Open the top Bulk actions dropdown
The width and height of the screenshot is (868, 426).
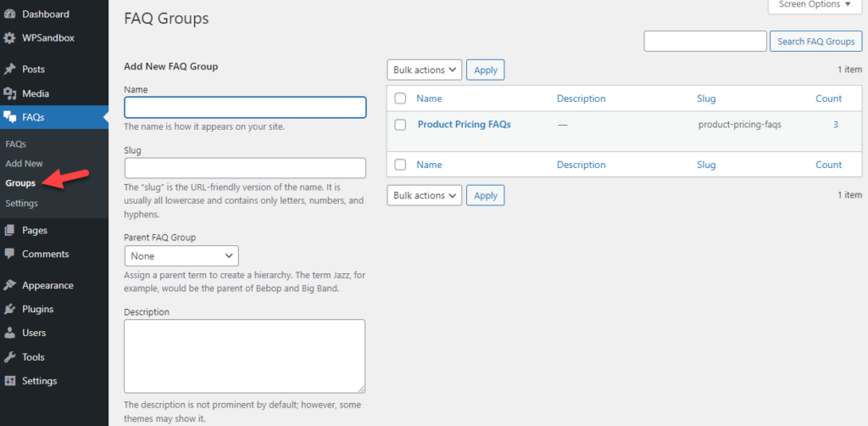(425, 70)
